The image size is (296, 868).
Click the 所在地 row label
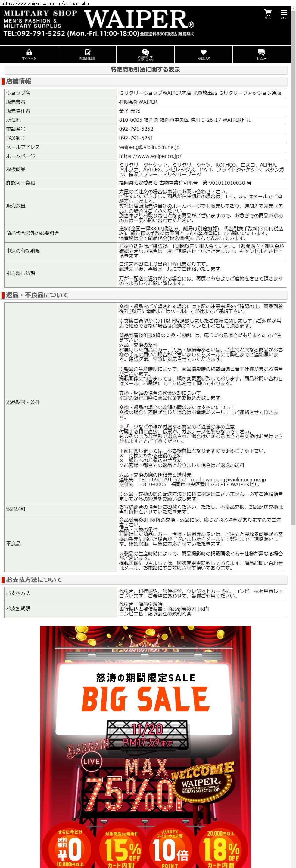point(61,120)
